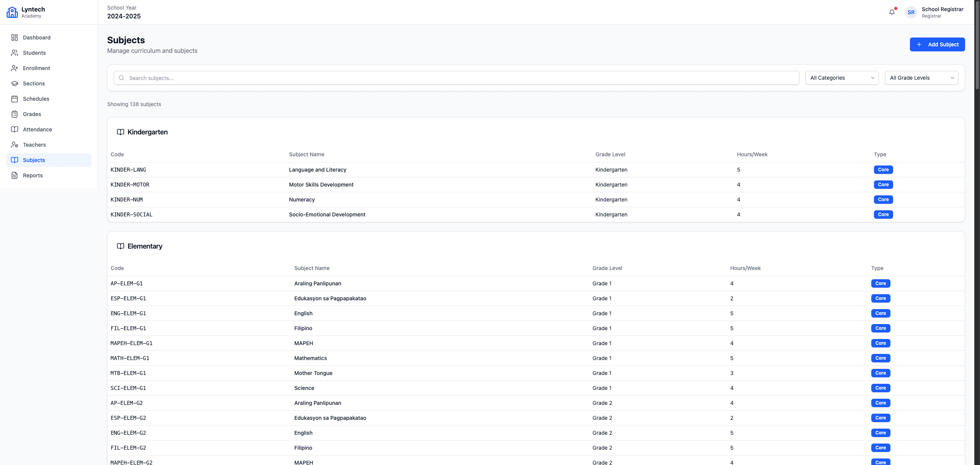Click the Grades clipboard icon
Image resolution: width=980 pixels, height=465 pixels.
click(15, 114)
